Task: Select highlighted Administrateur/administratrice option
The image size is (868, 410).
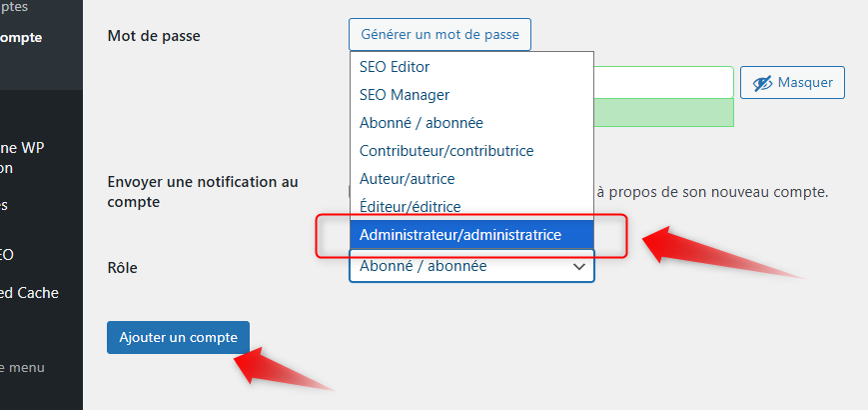Action: 459,235
